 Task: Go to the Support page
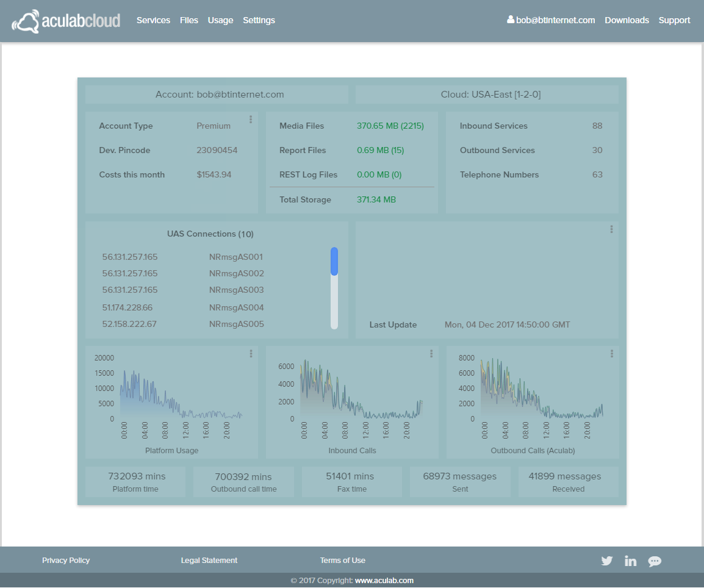click(674, 20)
